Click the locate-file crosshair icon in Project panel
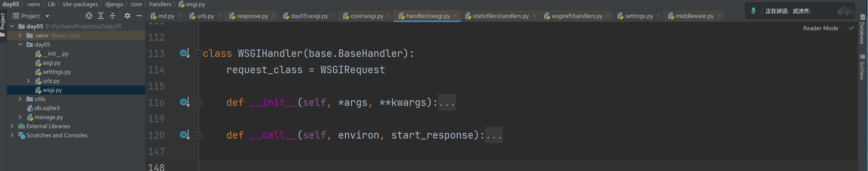Screen dimensions: 868x171 [x=89, y=16]
